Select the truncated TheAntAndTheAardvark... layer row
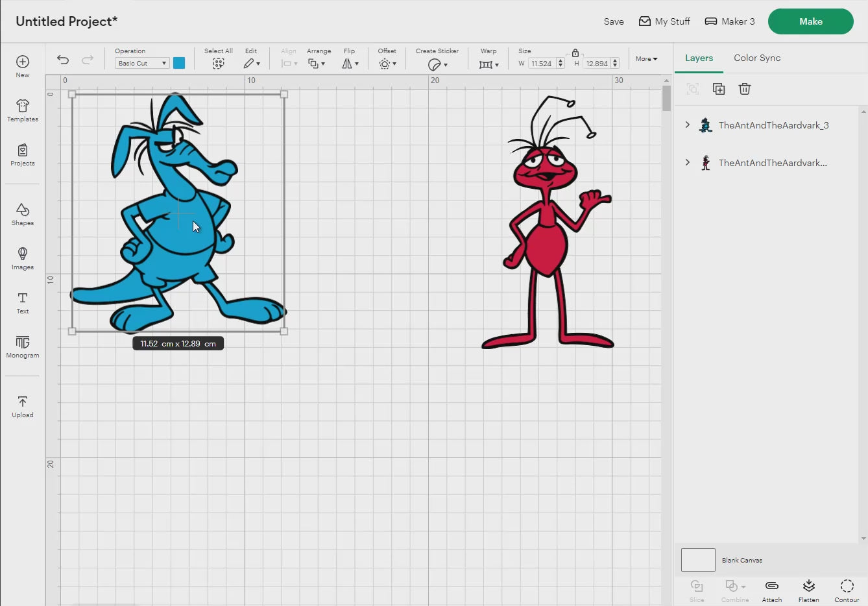Viewport: 868px width, 606px height. pos(767,163)
